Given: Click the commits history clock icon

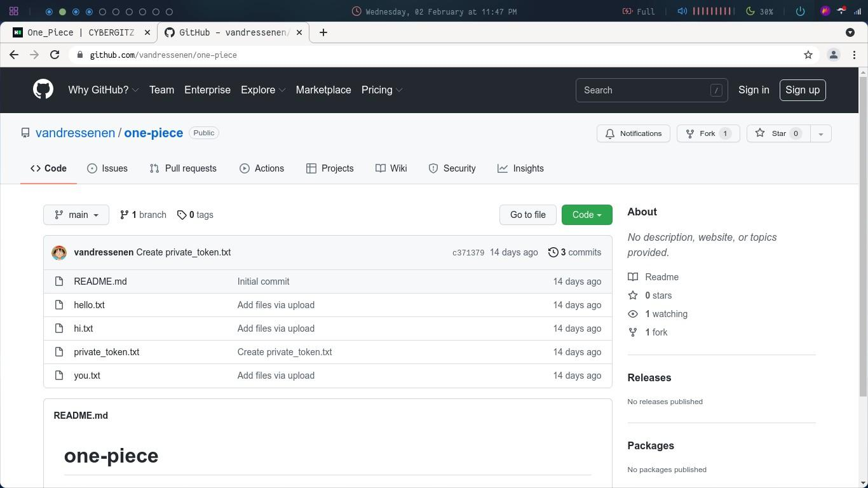Looking at the screenshot, I should coord(553,252).
